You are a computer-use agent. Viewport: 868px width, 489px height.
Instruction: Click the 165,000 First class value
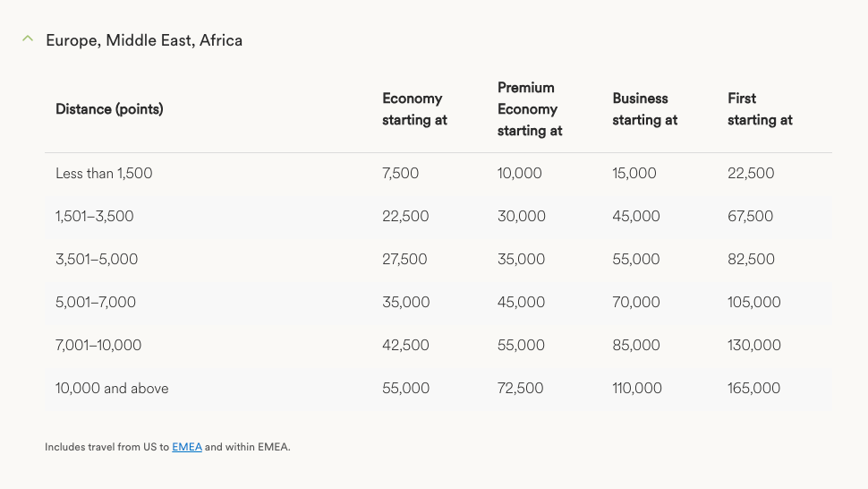[x=753, y=389]
